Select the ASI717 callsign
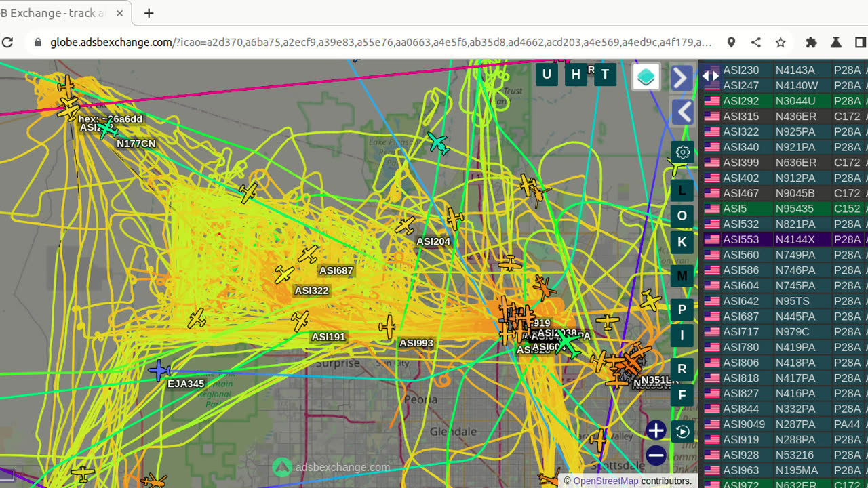This screenshot has width=868, height=488. 741,331
